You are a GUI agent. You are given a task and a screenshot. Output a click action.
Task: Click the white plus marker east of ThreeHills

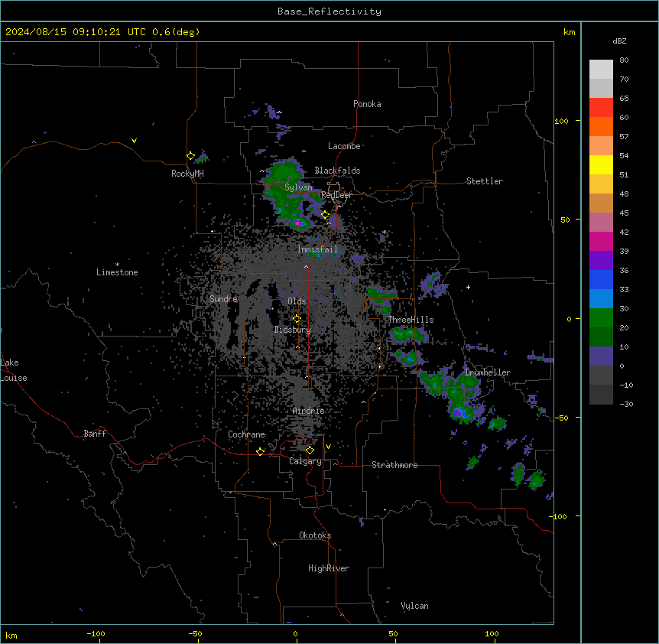coord(468,287)
